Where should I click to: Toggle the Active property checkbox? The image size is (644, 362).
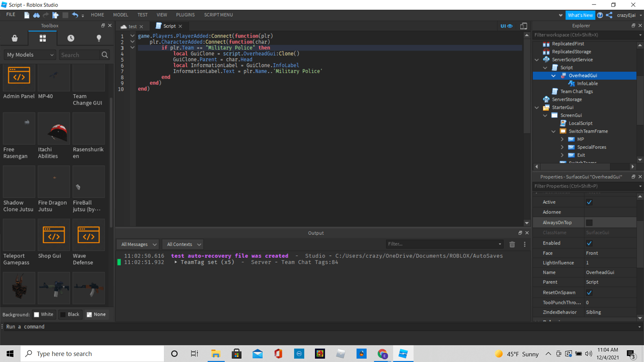pos(589,202)
